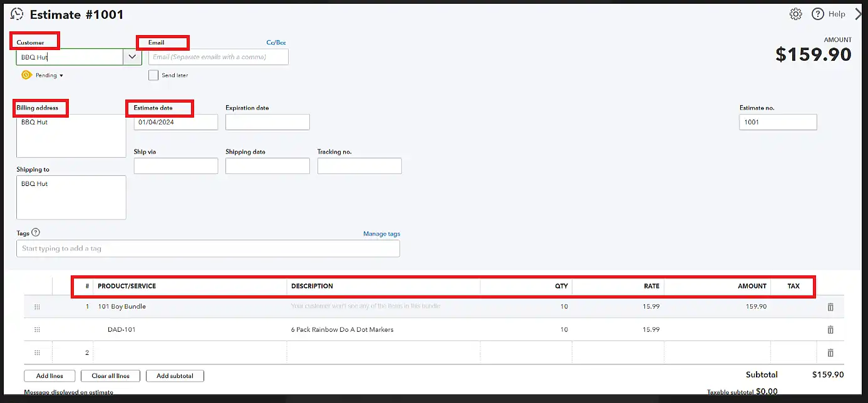868x403 pixels.
Task: Click the Cc/Bcc link
Action: [x=276, y=43]
